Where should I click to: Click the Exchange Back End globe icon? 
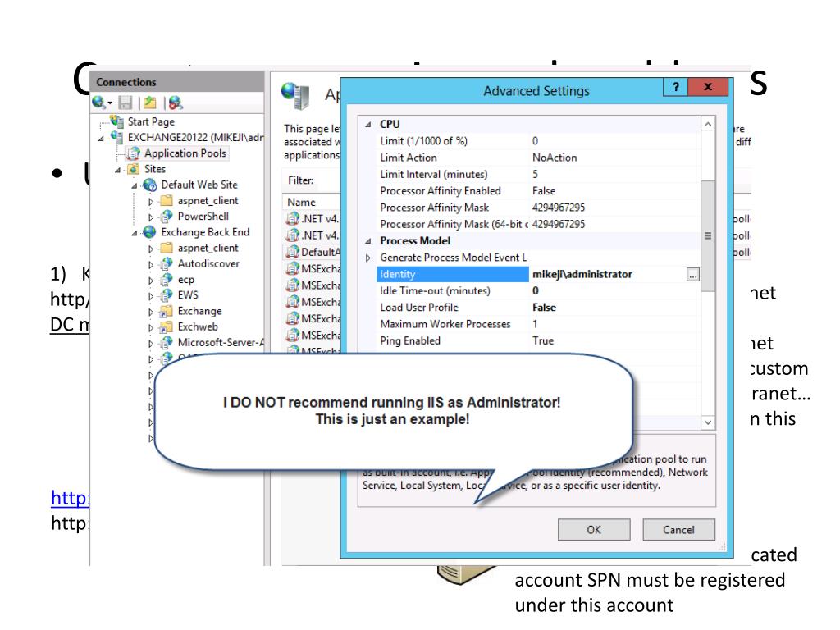150,232
